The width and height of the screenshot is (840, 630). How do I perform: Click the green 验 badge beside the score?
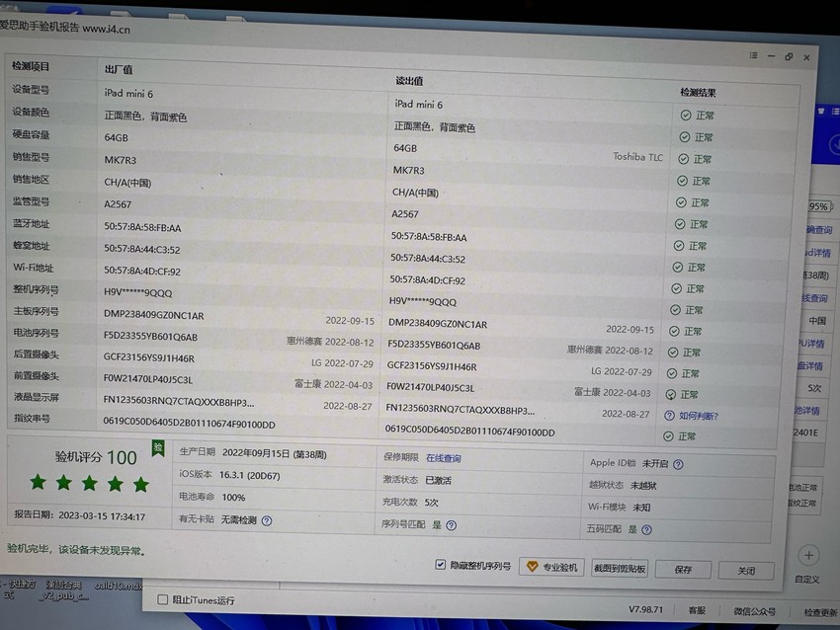click(158, 448)
